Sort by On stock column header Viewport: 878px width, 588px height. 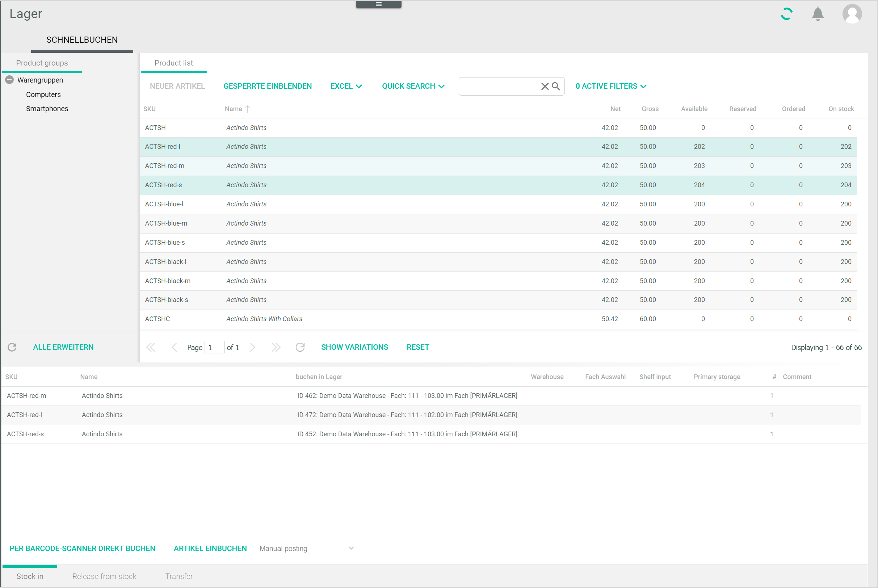[x=841, y=109]
